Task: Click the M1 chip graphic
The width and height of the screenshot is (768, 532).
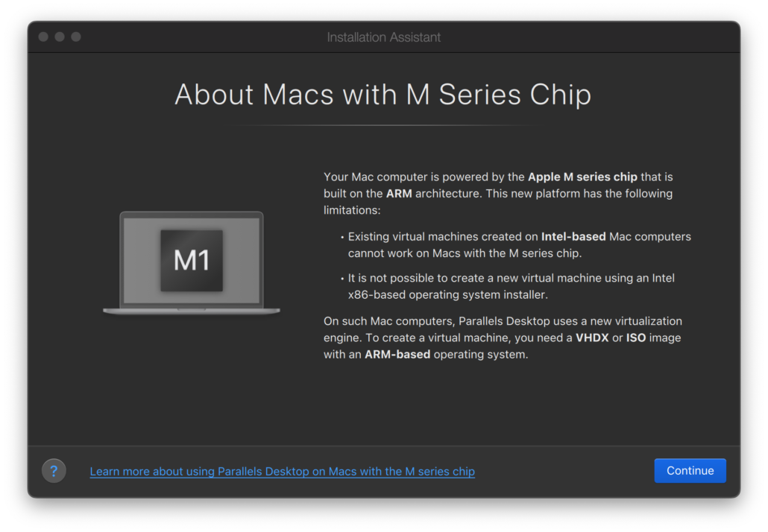Action: pyautogui.click(x=192, y=260)
